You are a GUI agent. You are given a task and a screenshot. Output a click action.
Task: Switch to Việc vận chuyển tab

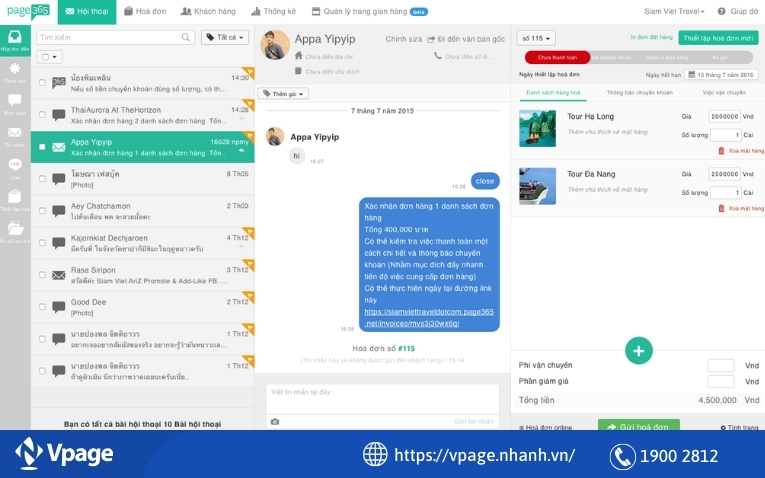point(724,92)
